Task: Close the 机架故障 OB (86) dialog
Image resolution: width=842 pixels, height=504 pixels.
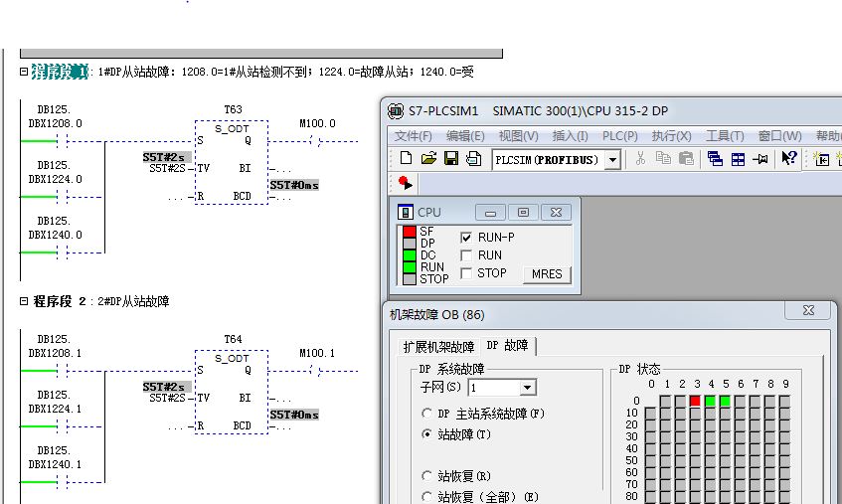Action: (x=808, y=310)
